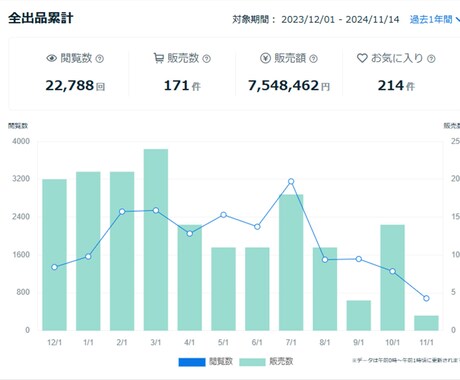Click the 22,788 view count value
This screenshot has height=380, width=460.
click(70, 86)
